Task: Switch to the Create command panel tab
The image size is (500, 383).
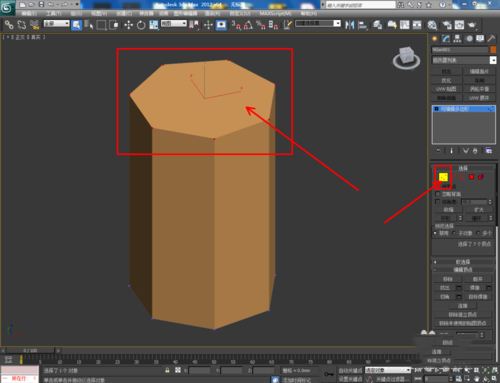Action: click(435, 39)
